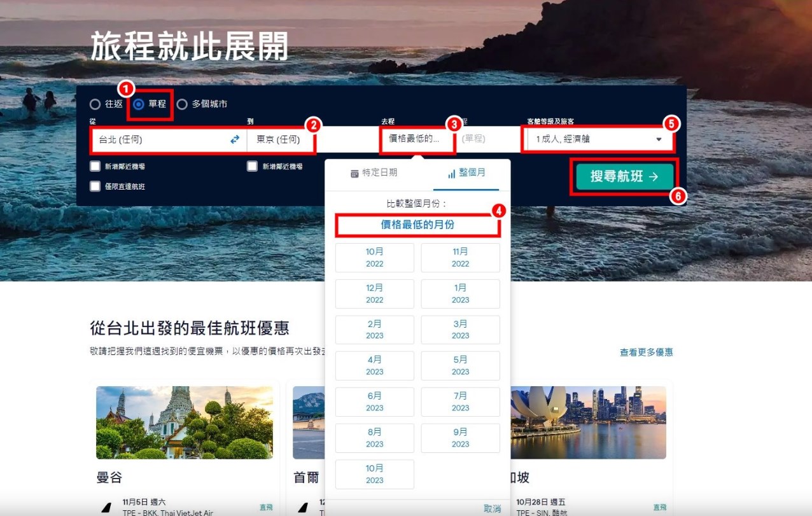Click the 東京 (任何) destination input field

click(x=280, y=139)
